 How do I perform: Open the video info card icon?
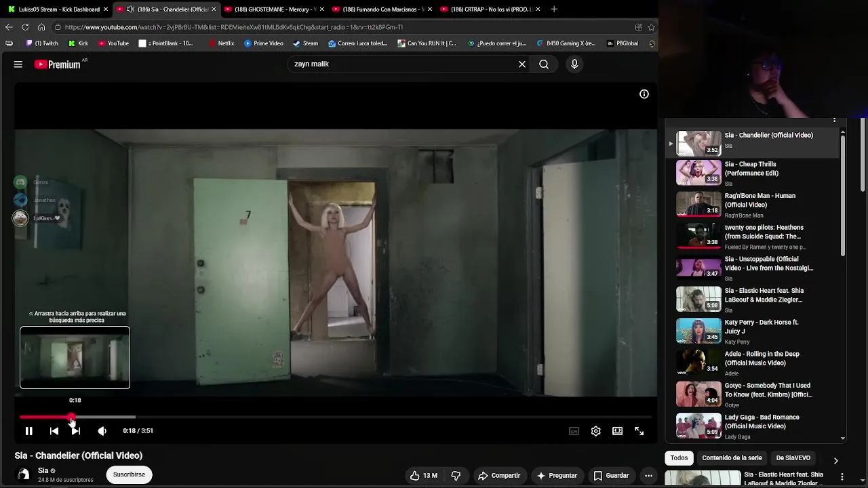[644, 94]
